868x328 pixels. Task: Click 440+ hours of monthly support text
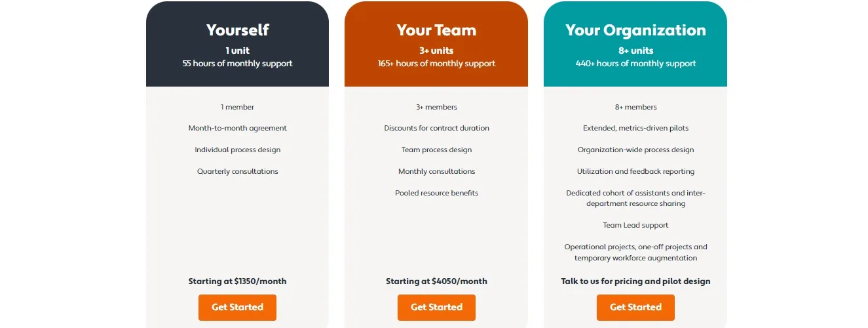(635, 64)
